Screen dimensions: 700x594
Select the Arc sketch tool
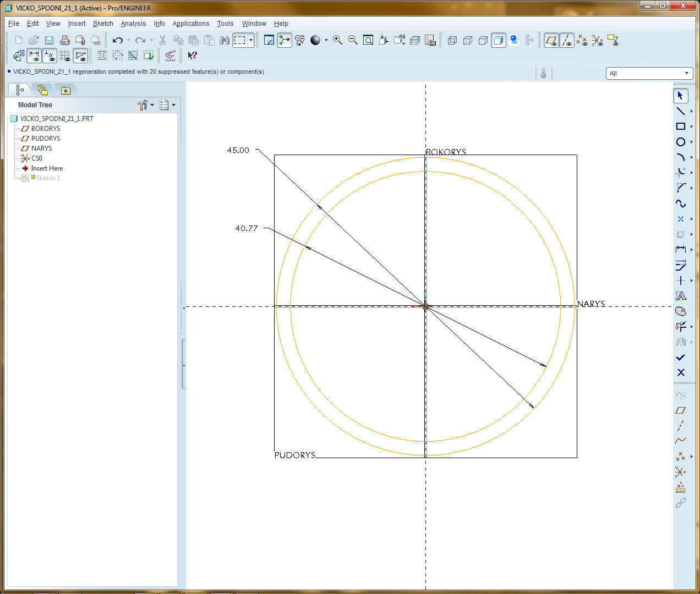(x=681, y=157)
